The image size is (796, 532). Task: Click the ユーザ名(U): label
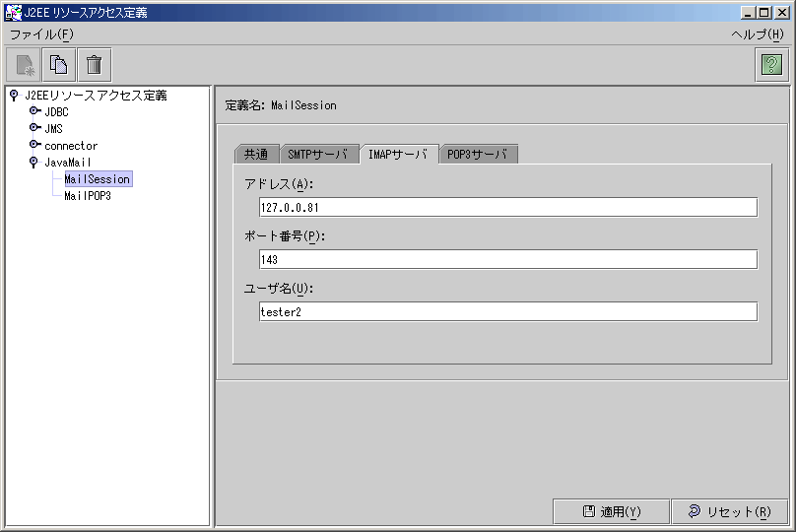click(279, 289)
